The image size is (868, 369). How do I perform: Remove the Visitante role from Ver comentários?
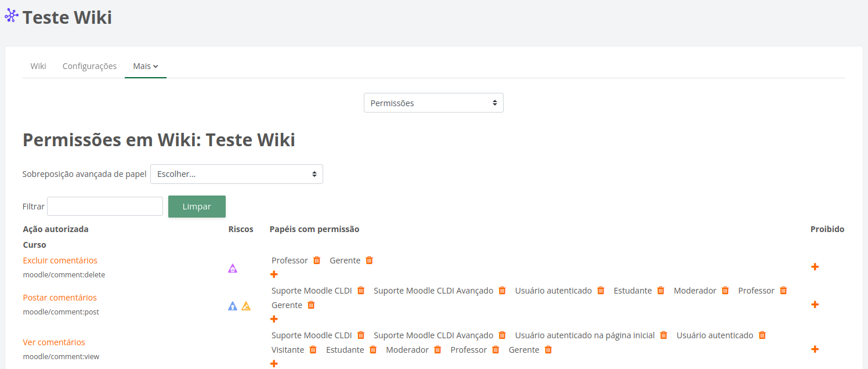(x=313, y=349)
